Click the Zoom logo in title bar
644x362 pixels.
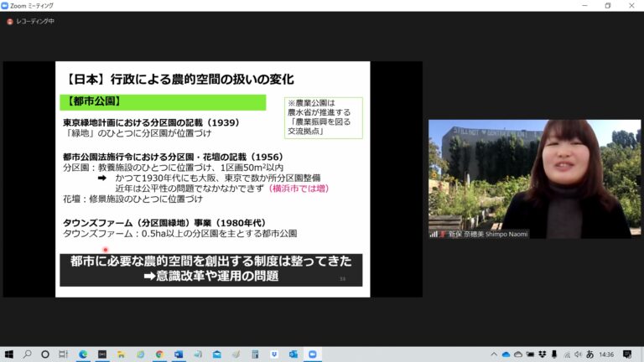[x=4, y=6]
